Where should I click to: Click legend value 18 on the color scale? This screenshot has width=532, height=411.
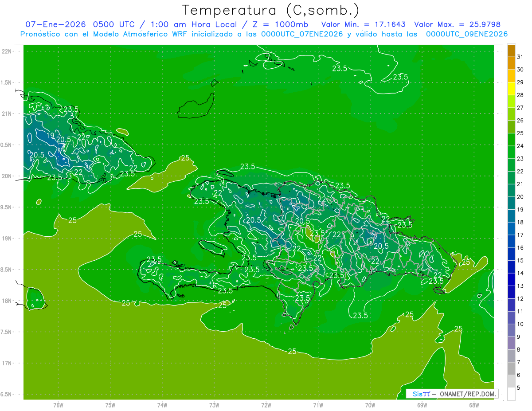pos(520,222)
